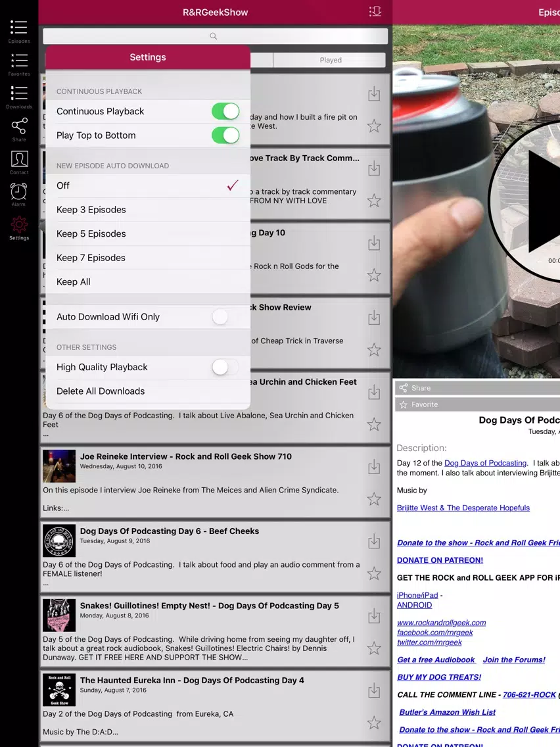Open Brijitte West & The Desperate Hopefuls link
The width and height of the screenshot is (560, 747).
click(463, 508)
